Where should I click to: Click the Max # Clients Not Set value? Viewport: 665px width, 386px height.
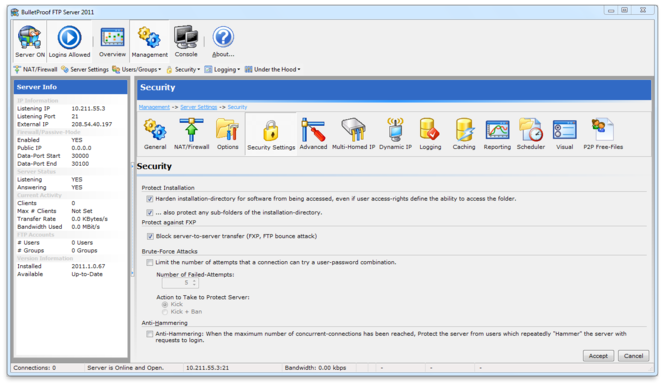coord(82,211)
